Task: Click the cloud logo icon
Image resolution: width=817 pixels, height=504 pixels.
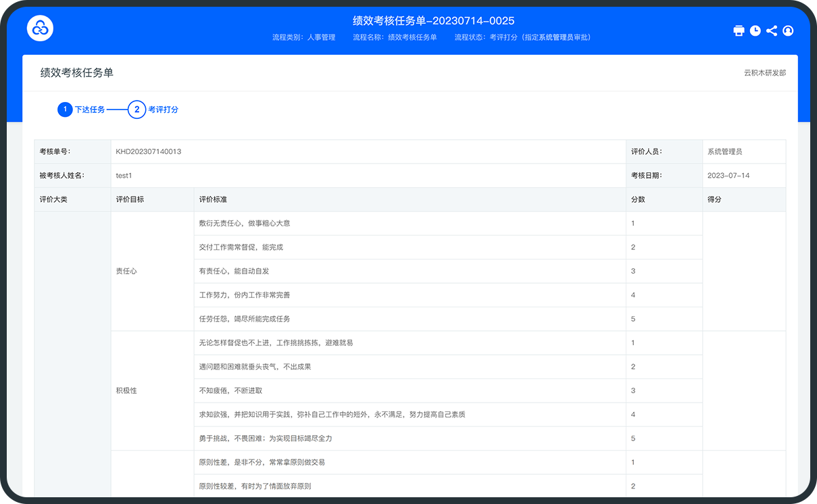Action: click(40, 28)
